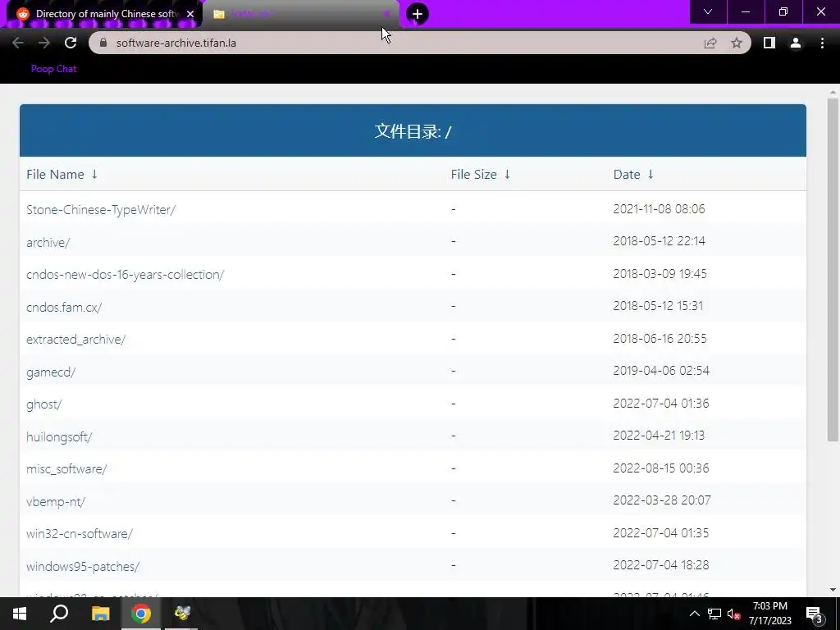This screenshot has width=840, height=630.
Task: Open the network status tray icon
Action: pos(714,614)
